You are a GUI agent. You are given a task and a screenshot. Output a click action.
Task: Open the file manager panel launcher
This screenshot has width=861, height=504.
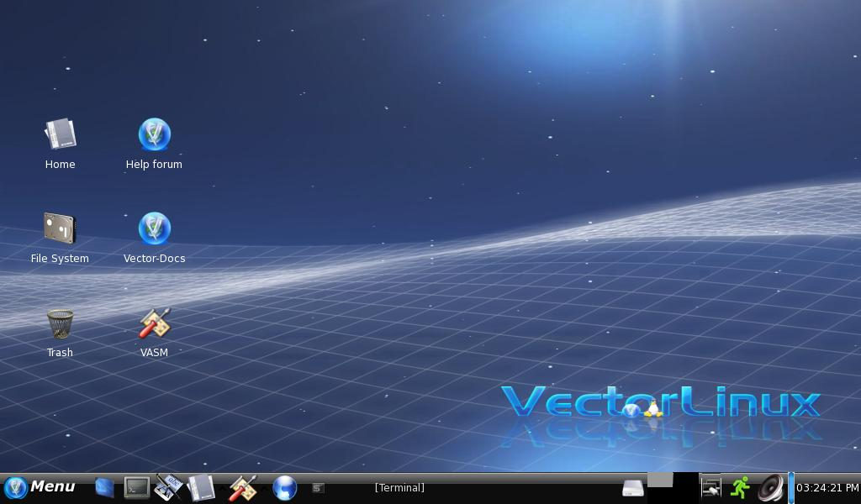(x=201, y=487)
